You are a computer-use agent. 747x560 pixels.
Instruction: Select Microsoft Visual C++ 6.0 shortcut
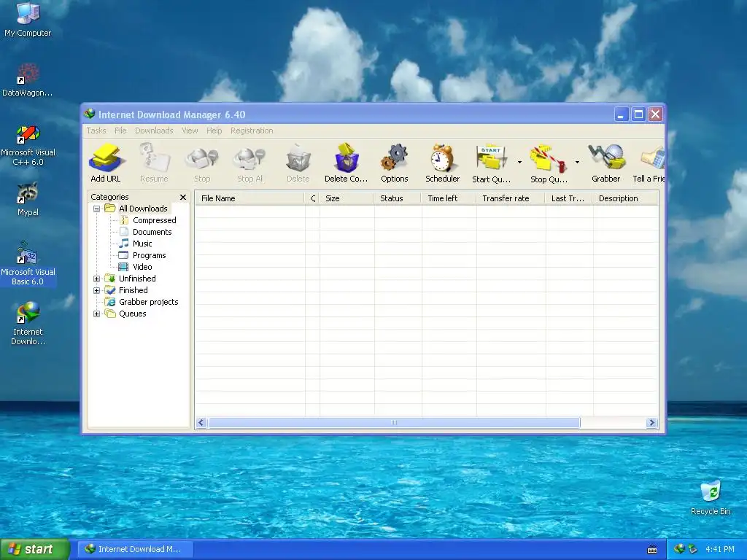pos(28,145)
